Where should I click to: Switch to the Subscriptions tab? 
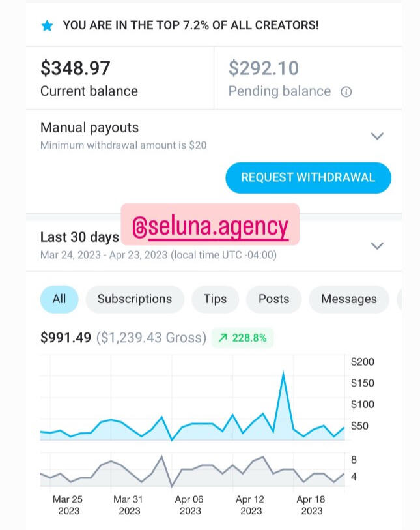(135, 299)
